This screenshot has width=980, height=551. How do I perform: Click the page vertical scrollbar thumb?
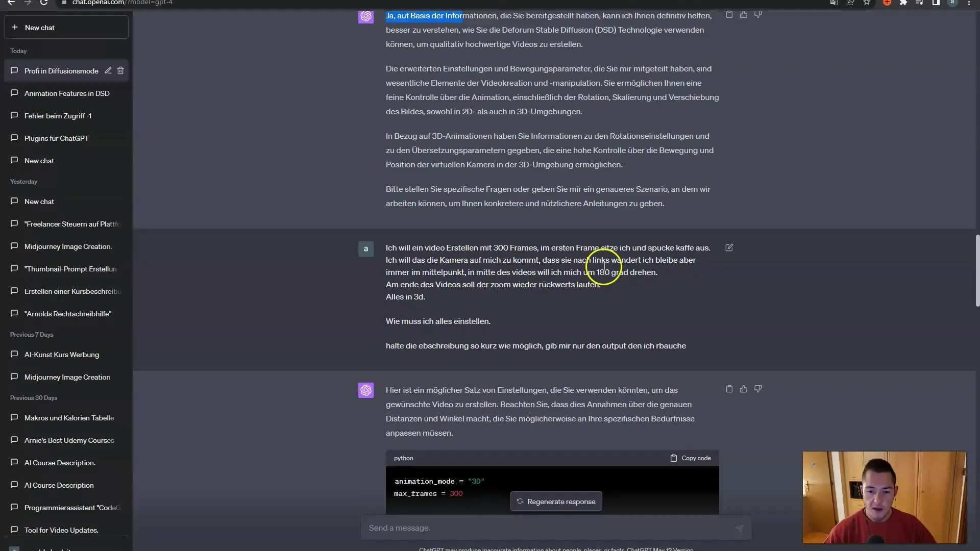click(977, 270)
